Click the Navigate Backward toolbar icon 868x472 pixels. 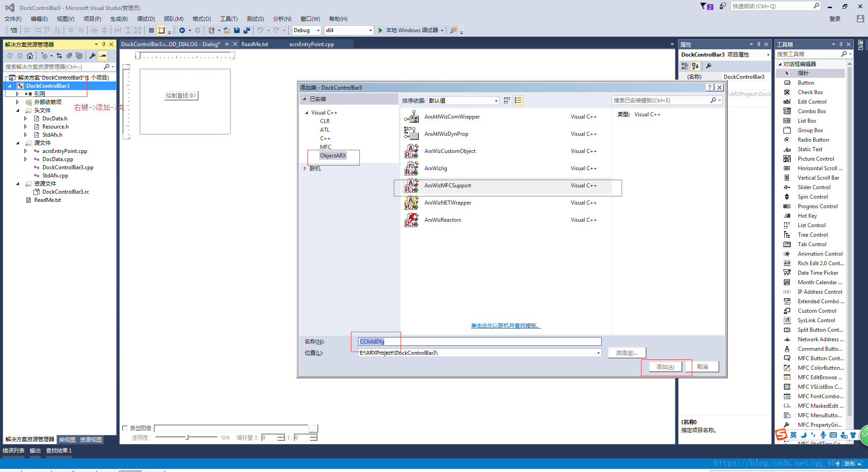182,30
